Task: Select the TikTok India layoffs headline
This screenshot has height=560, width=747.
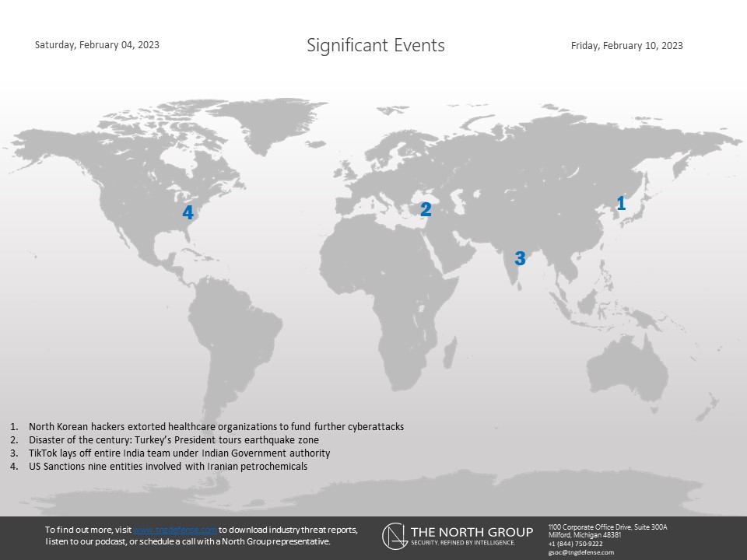Action: [x=180, y=453]
